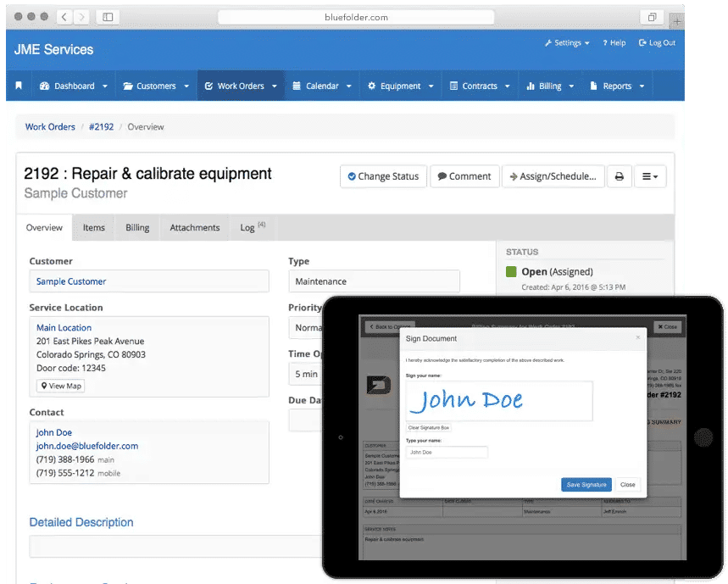Click Save Signature button
This screenshot has width=728, height=584.
tap(586, 485)
